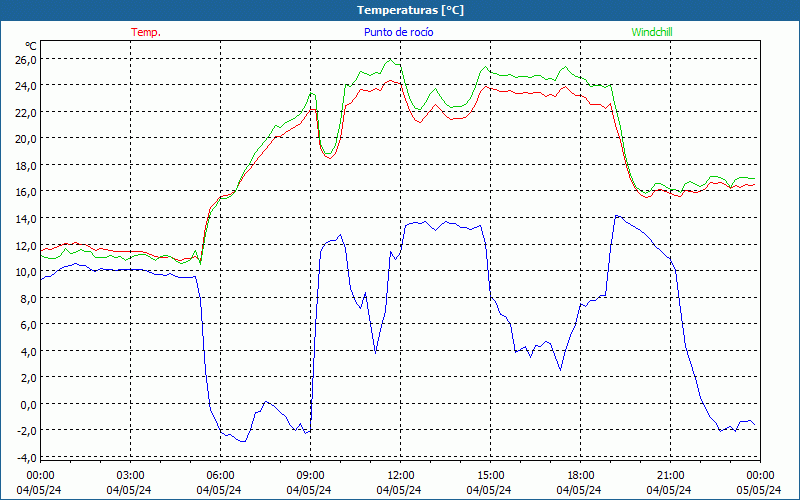
Task: Click the 16,0 y-axis value
Action: (x=27, y=192)
